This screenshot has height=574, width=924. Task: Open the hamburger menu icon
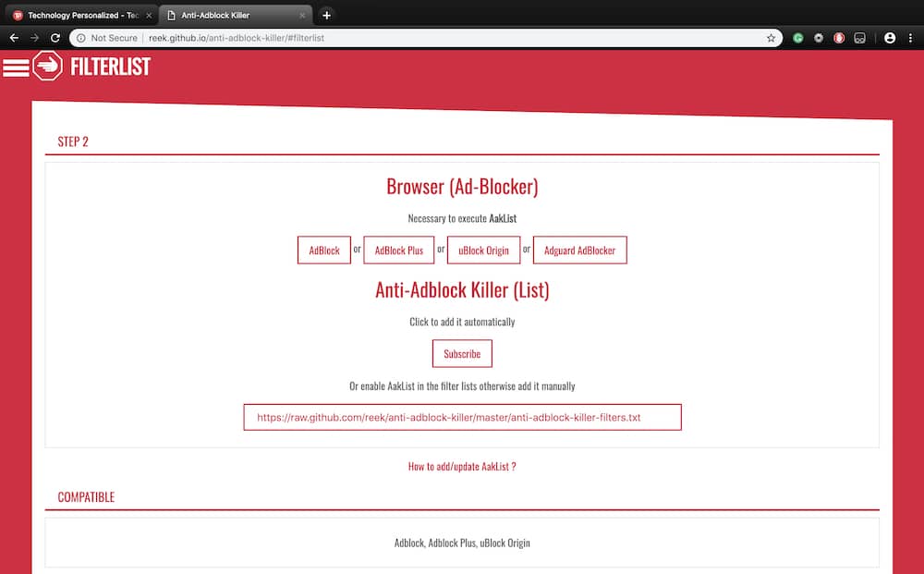(16, 67)
